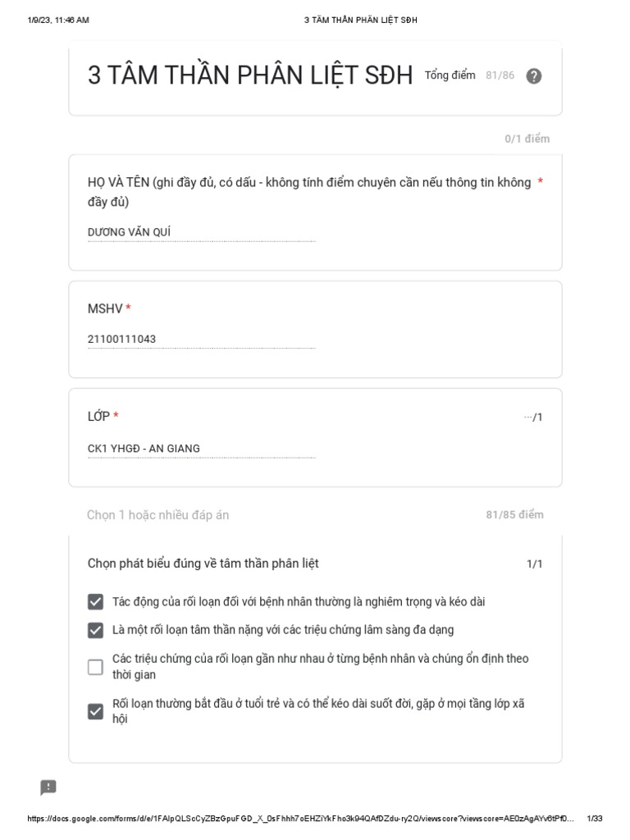
Task: Open the Google Forms URL in footer
Action: coord(300,819)
